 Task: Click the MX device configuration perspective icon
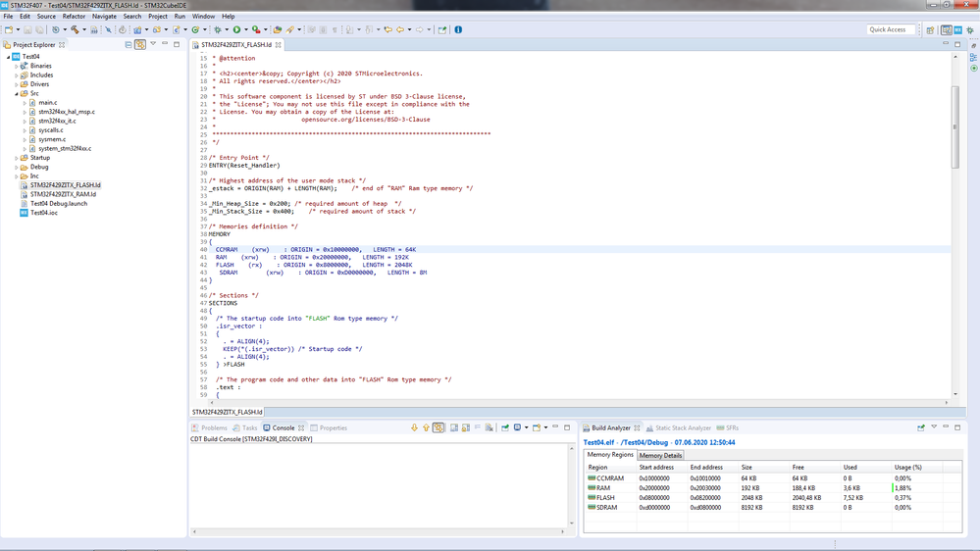[958, 30]
